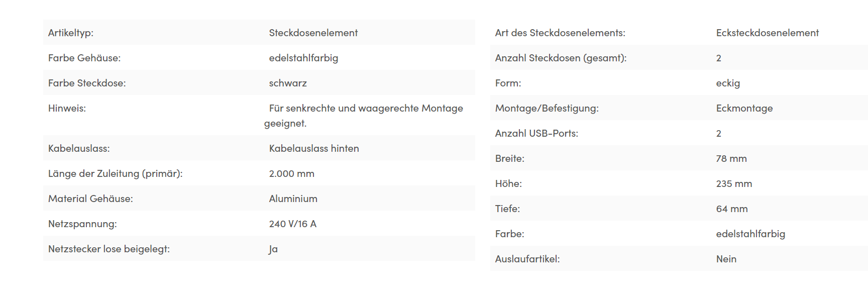
Task: Select the 78 mm Breite value
Action: (x=731, y=158)
